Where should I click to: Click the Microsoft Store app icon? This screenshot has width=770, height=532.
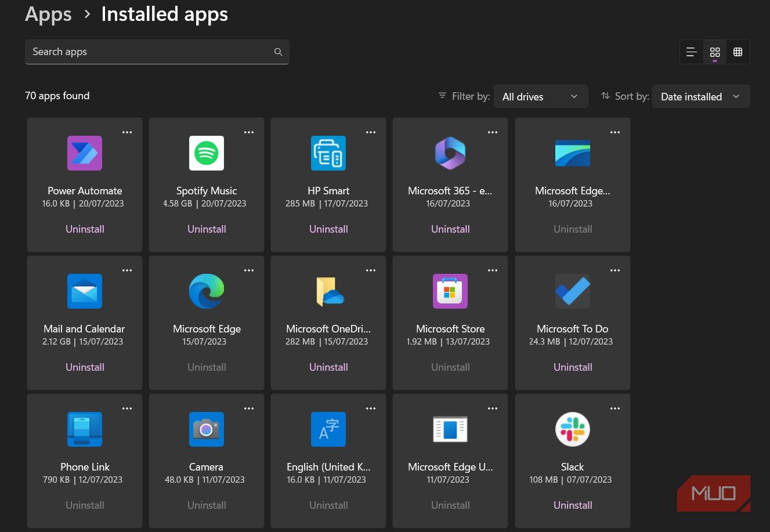pos(450,291)
